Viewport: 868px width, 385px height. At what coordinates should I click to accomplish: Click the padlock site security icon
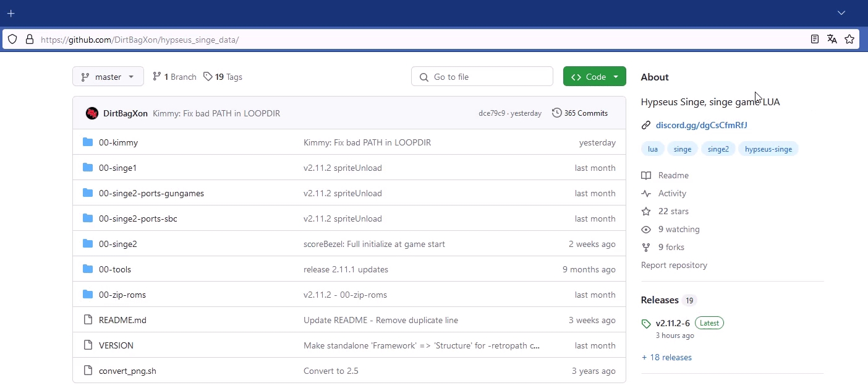click(x=29, y=40)
